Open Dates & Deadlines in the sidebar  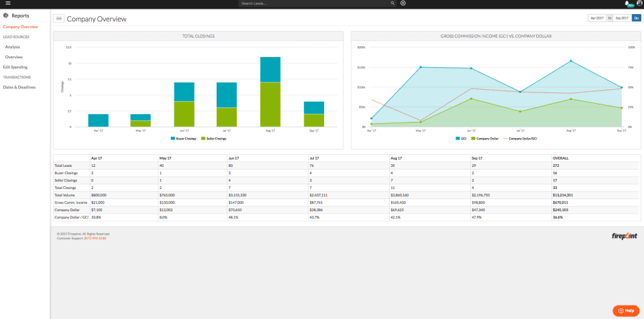[x=19, y=87]
